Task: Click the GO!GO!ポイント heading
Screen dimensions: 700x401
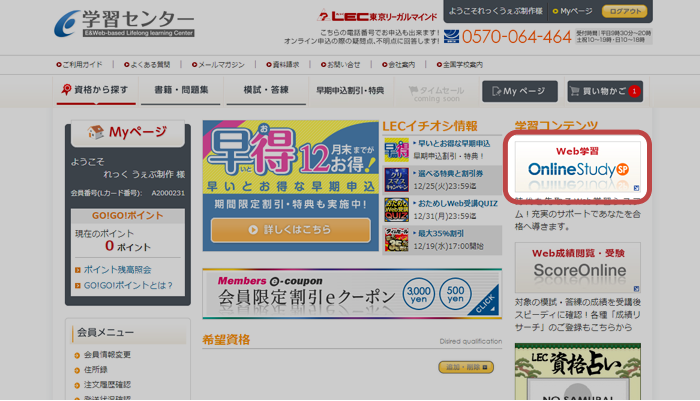Action: (128, 216)
